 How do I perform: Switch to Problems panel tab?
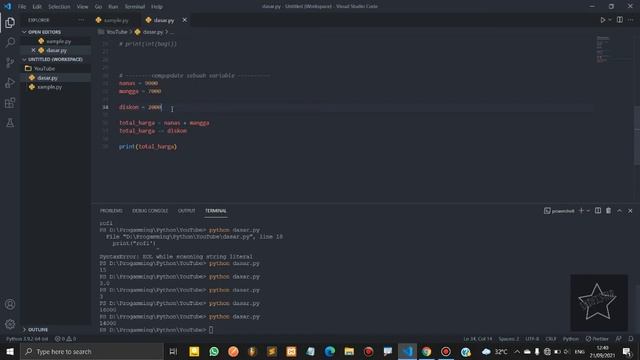coord(111,211)
